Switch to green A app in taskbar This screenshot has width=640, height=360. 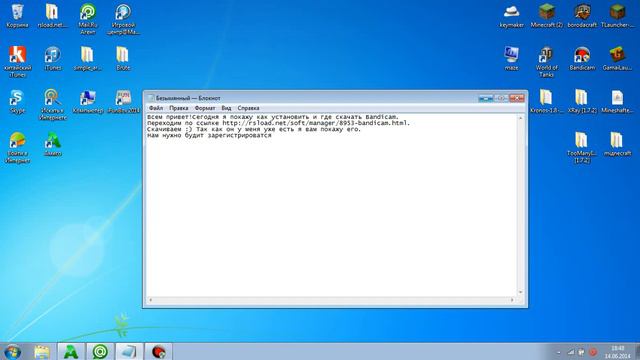71,352
